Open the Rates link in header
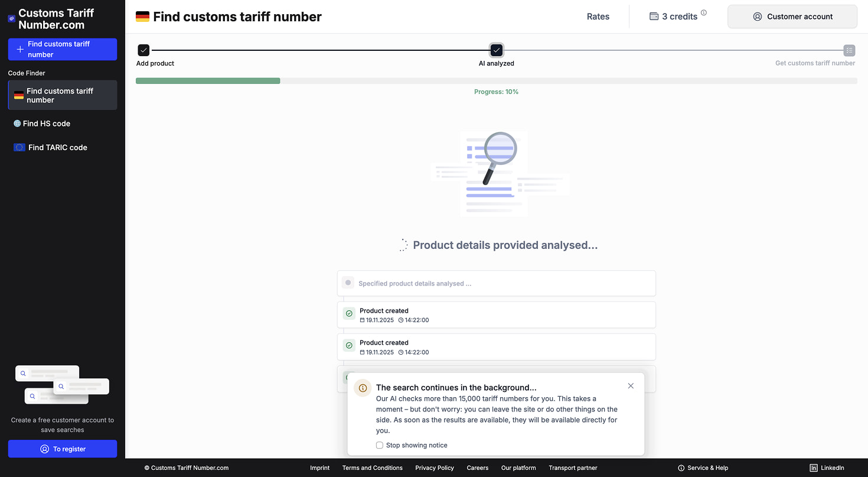This screenshot has width=868, height=477. (x=598, y=17)
